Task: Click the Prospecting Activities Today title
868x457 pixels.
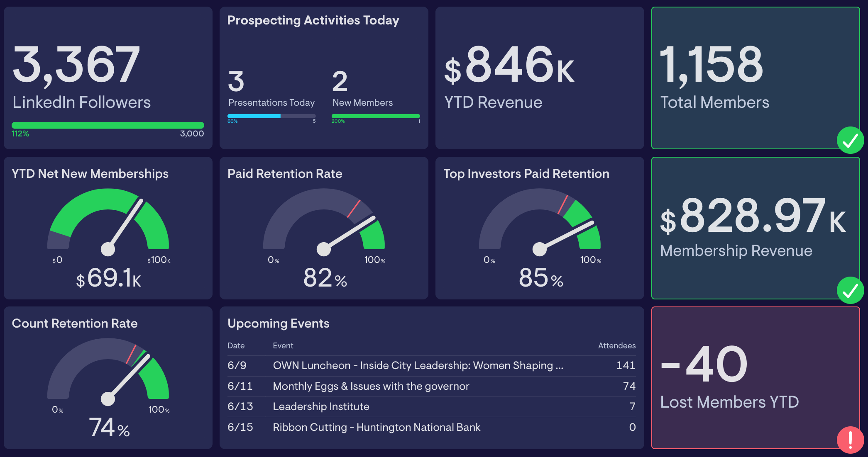Action: [313, 20]
